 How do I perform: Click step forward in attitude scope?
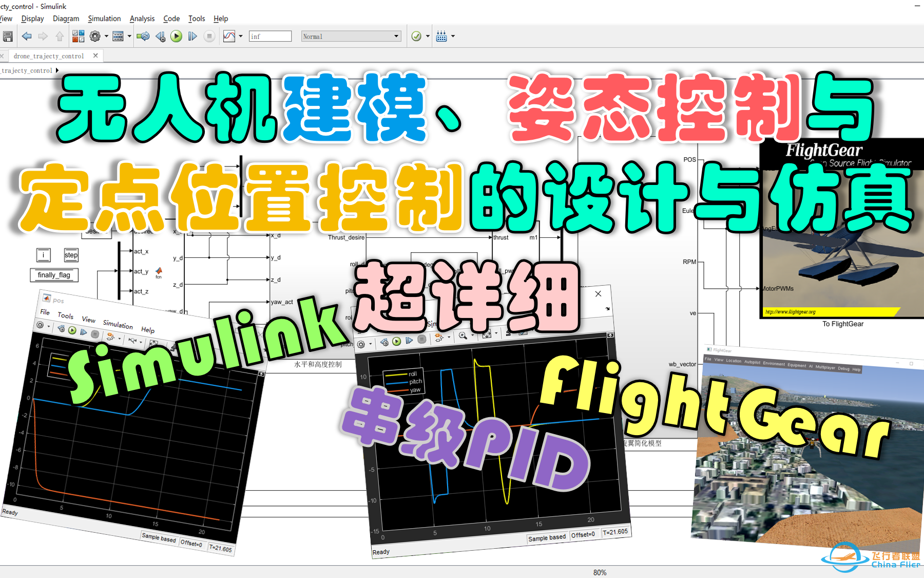click(x=409, y=340)
